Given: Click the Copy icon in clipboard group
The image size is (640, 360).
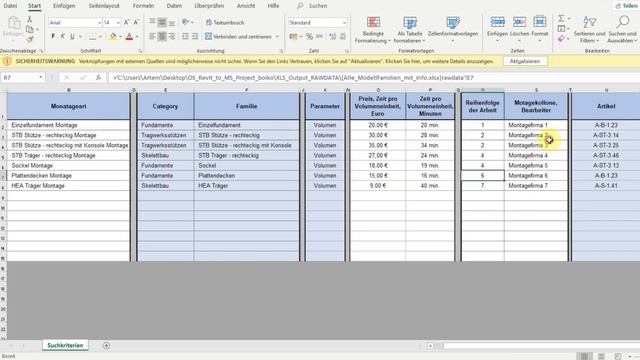Looking at the screenshot, I should pyautogui.click(x=29, y=29).
